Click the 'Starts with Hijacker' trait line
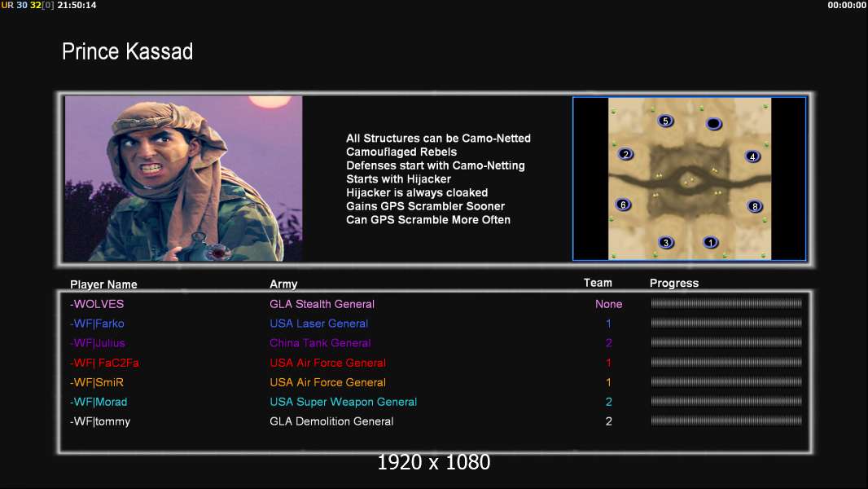The image size is (868, 489). (398, 179)
